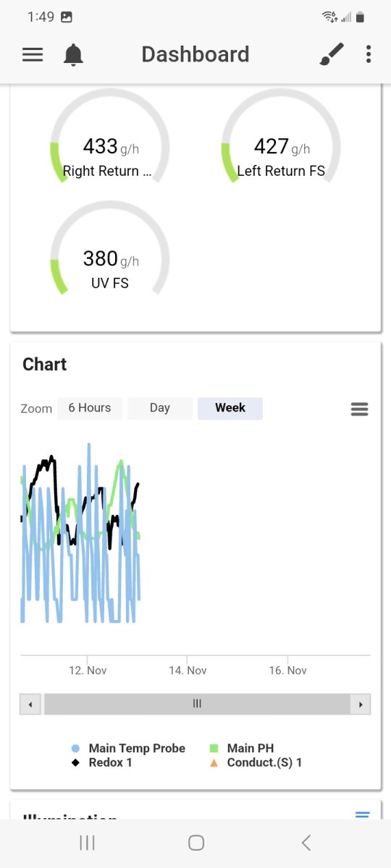
Task: Open the chart context menu icon
Action: (x=359, y=409)
